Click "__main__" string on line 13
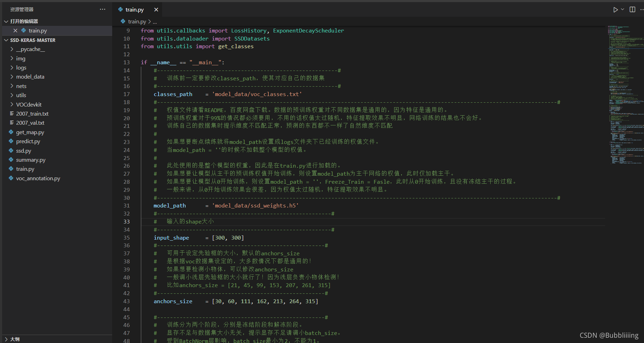 [x=205, y=63]
